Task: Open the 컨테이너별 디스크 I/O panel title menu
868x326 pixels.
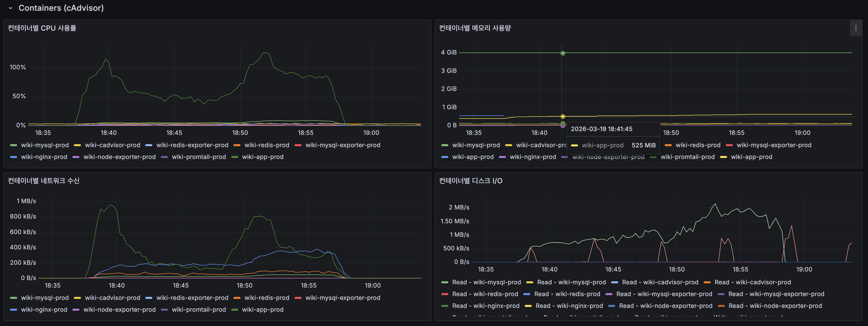Action: pos(470,181)
